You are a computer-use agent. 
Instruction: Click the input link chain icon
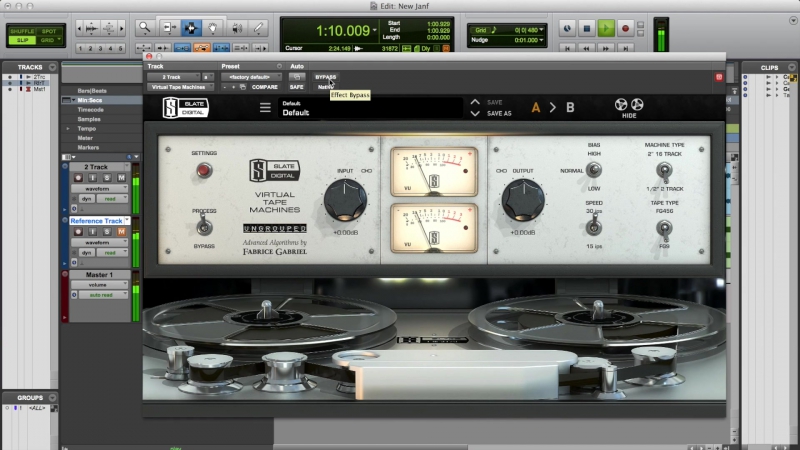[366, 171]
